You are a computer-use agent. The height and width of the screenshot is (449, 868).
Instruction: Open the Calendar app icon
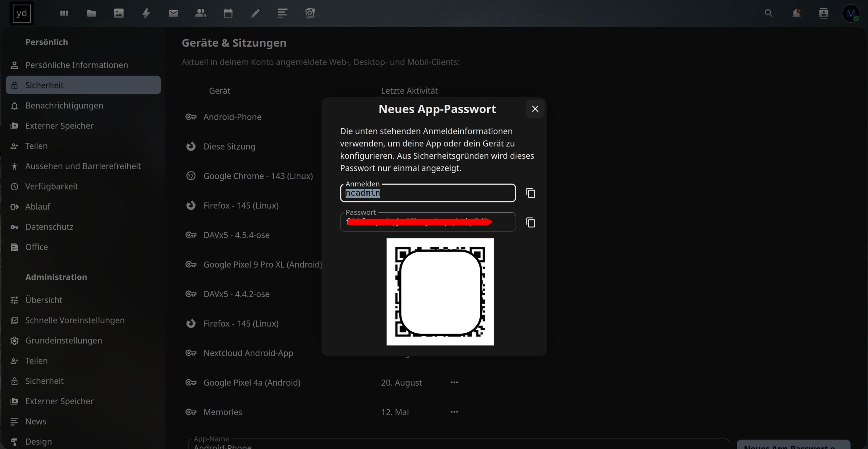pyautogui.click(x=228, y=14)
